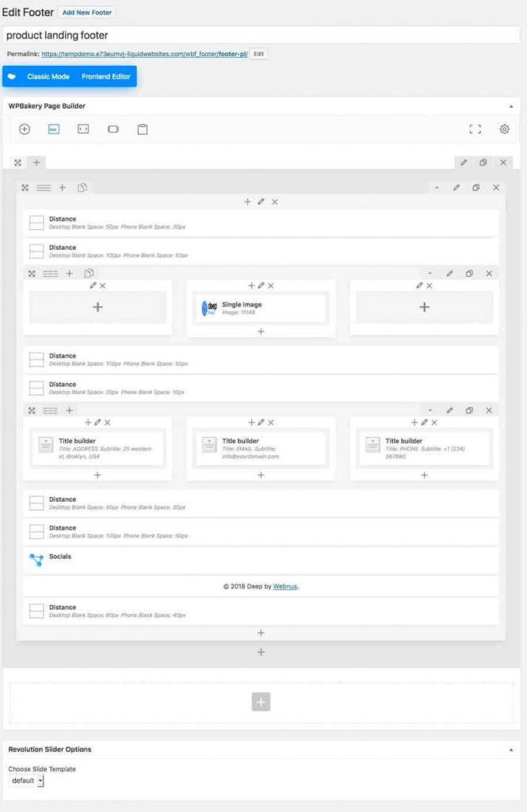Collapse the Single Image inner row
This screenshot has height=812, width=527.
click(430, 274)
